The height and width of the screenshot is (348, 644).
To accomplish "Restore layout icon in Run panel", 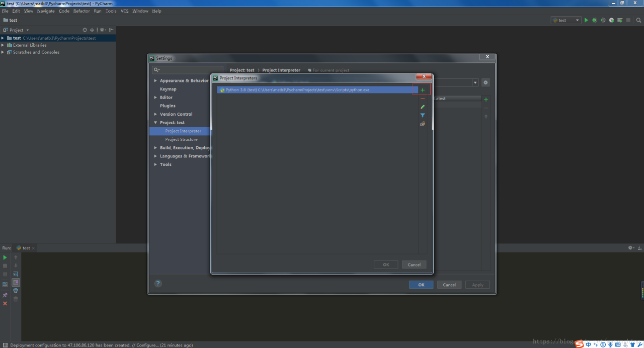I will coord(5,285).
